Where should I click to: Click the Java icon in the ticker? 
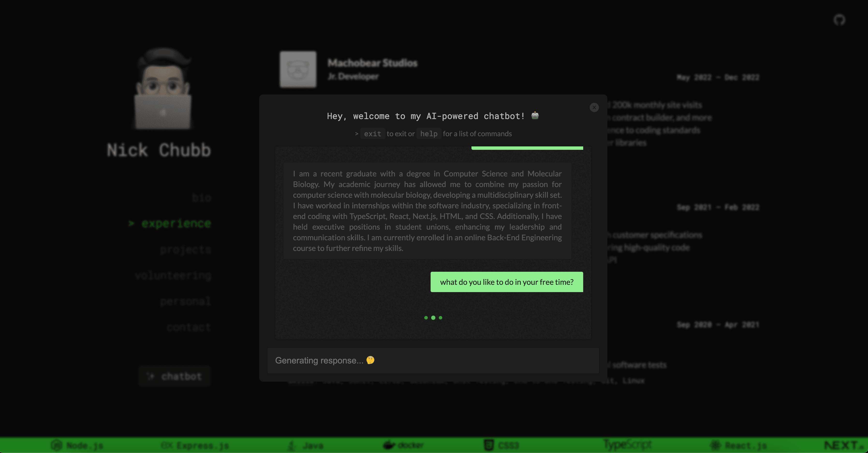(292, 445)
